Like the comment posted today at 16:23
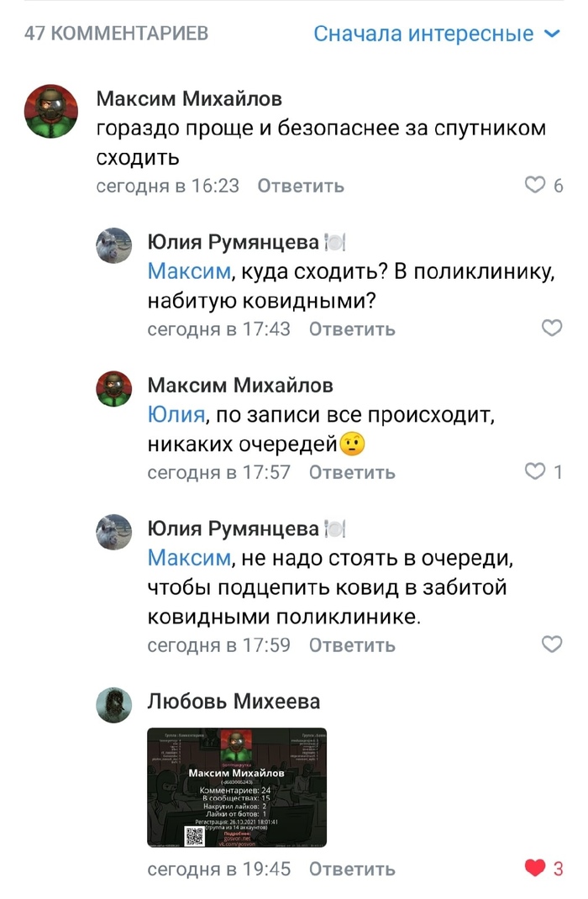Screen dimensions: 588x899 535,185
